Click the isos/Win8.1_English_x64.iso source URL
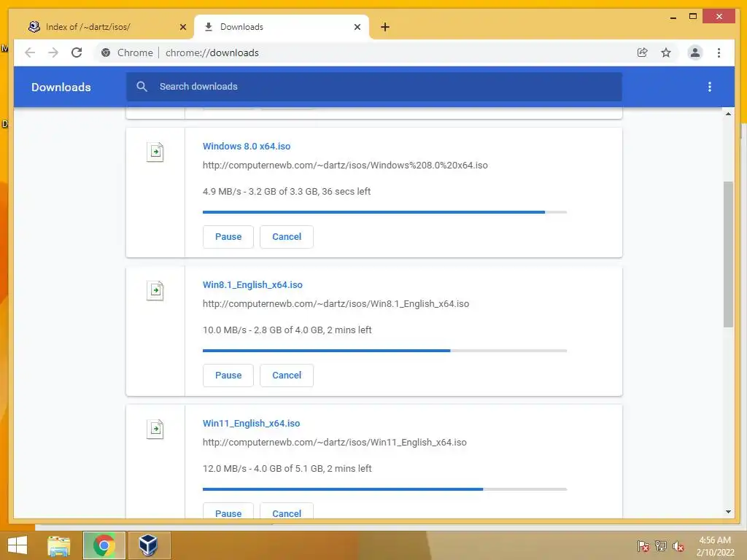 point(336,304)
